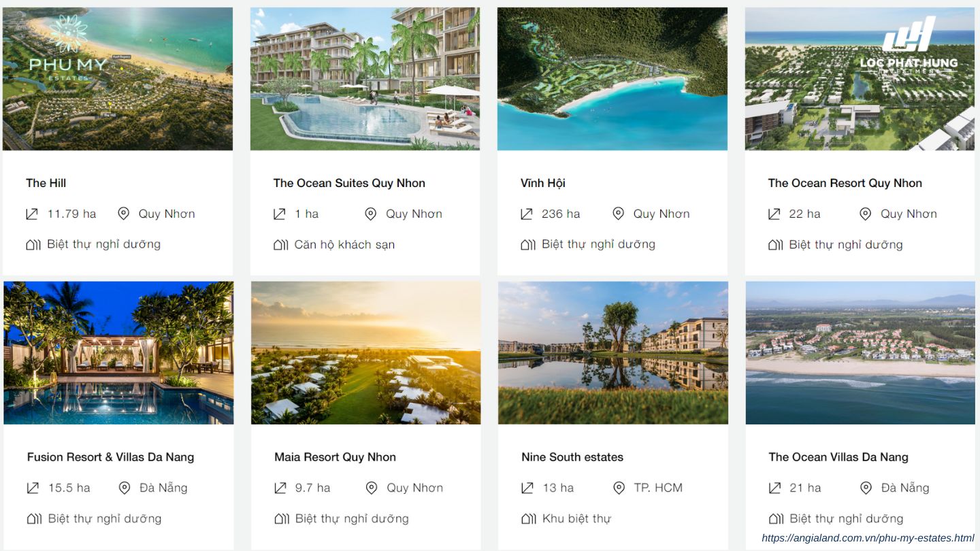Click the Maia Resort Quy Nhon sunset thumbnail
980x551 pixels.
click(x=365, y=352)
